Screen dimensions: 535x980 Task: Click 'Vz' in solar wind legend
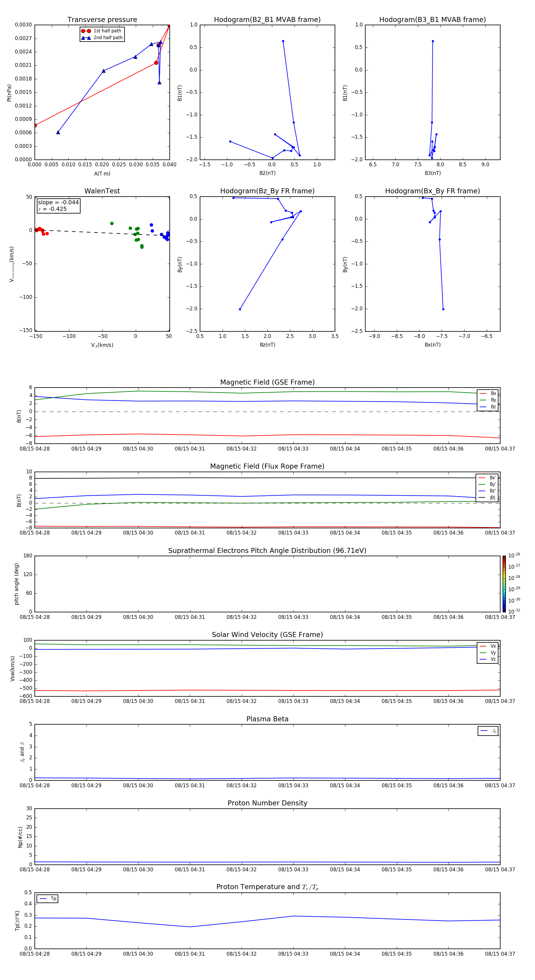[488, 659]
